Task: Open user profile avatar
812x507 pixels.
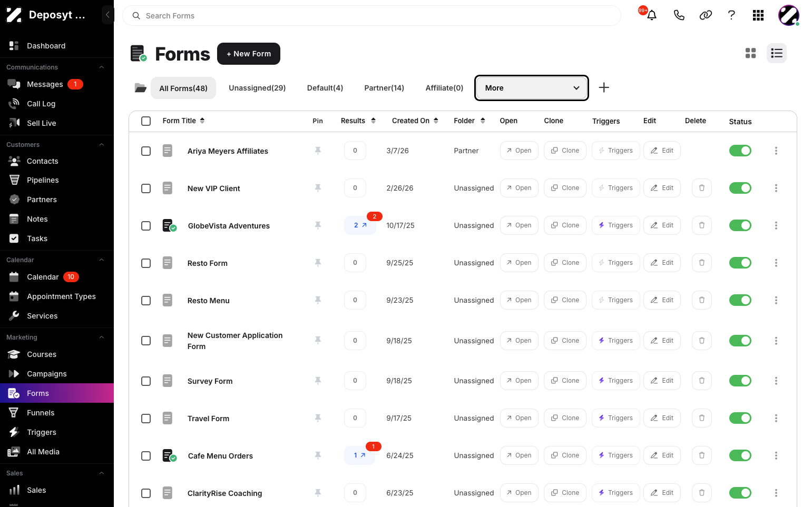Action: (x=789, y=15)
